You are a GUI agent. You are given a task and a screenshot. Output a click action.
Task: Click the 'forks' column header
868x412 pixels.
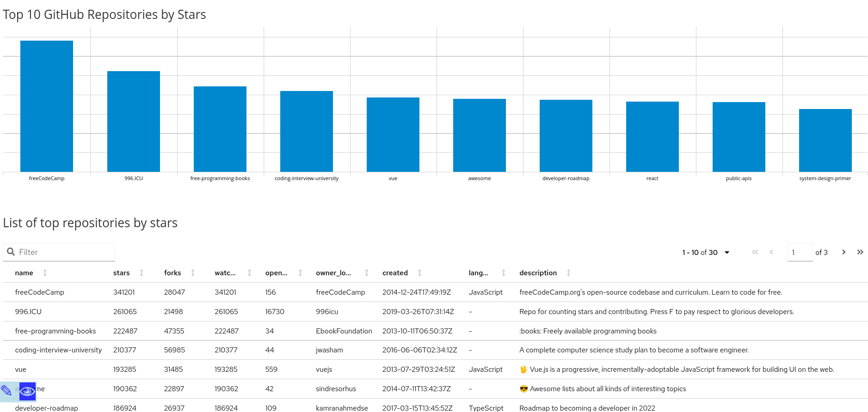(x=172, y=273)
